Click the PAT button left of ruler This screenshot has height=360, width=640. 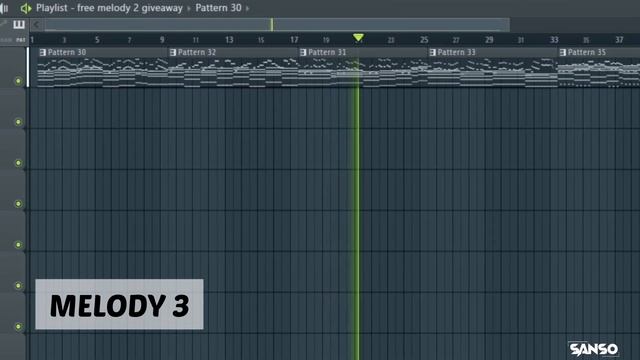click(x=20, y=40)
